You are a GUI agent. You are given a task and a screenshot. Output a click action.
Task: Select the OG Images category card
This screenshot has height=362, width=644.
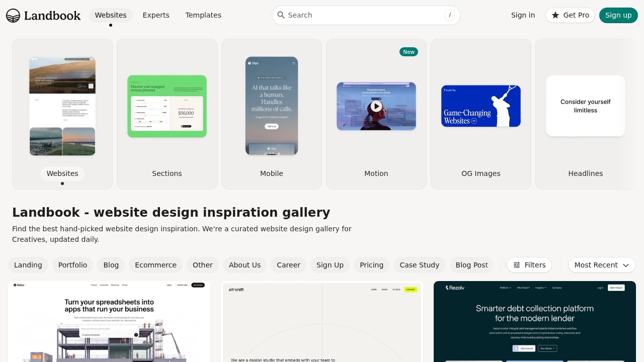[x=481, y=114]
